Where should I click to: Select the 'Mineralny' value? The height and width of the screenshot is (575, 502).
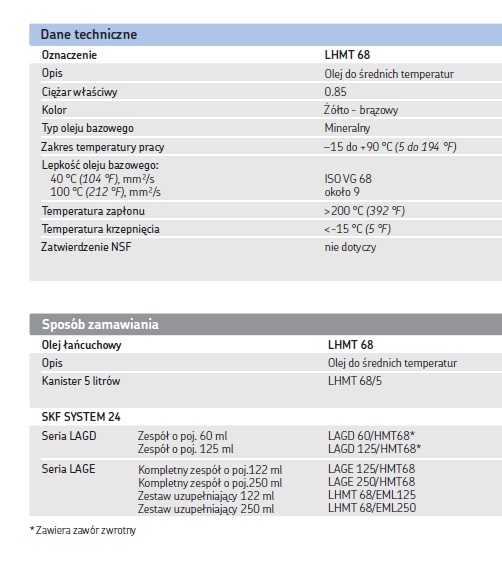[x=347, y=128]
